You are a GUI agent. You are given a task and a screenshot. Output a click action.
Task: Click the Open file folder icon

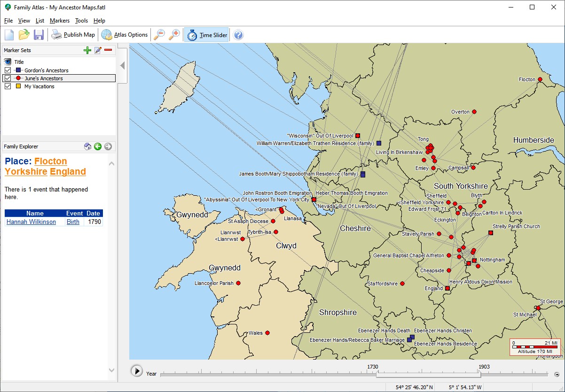coord(24,35)
